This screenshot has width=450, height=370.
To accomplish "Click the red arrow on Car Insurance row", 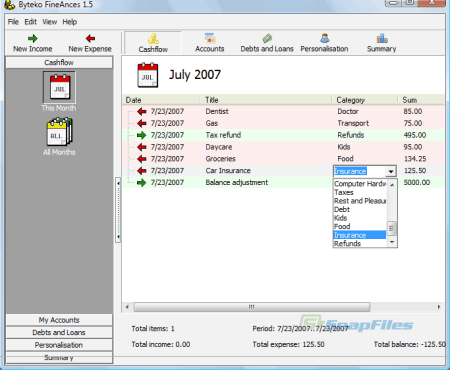I will [x=142, y=171].
